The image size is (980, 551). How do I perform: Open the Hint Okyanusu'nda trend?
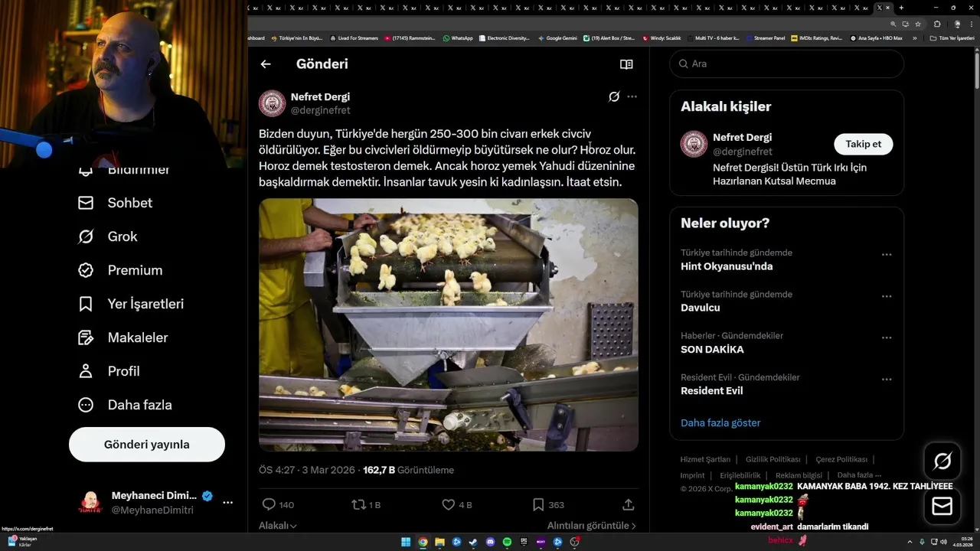coord(727,267)
